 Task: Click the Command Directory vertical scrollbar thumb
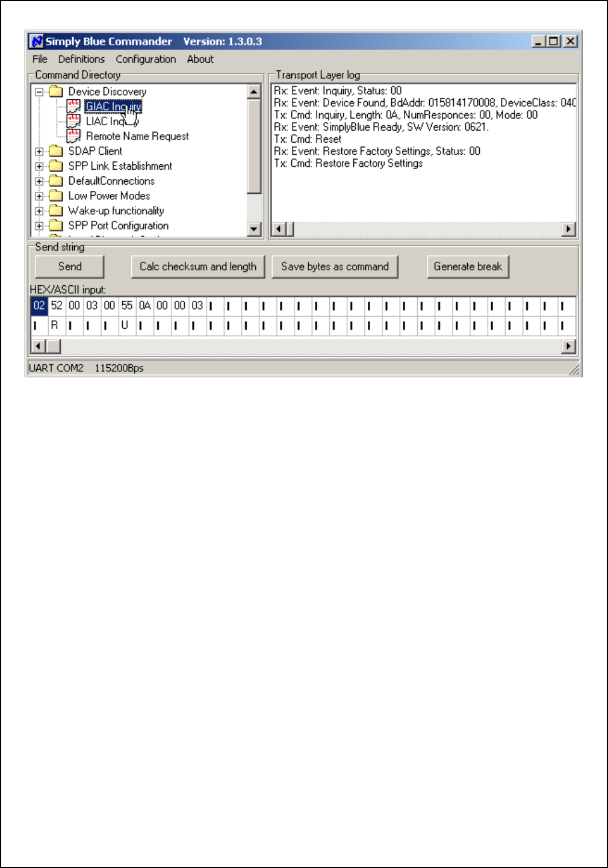[254, 146]
